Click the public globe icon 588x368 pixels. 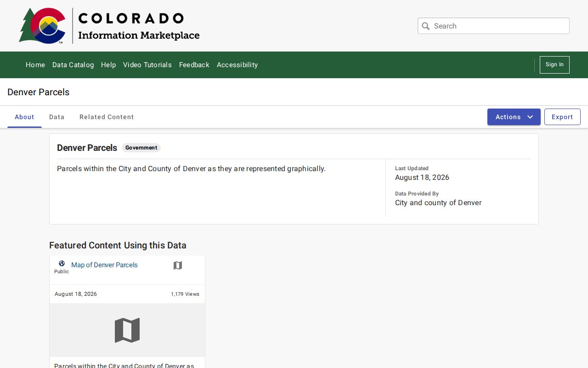62,264
